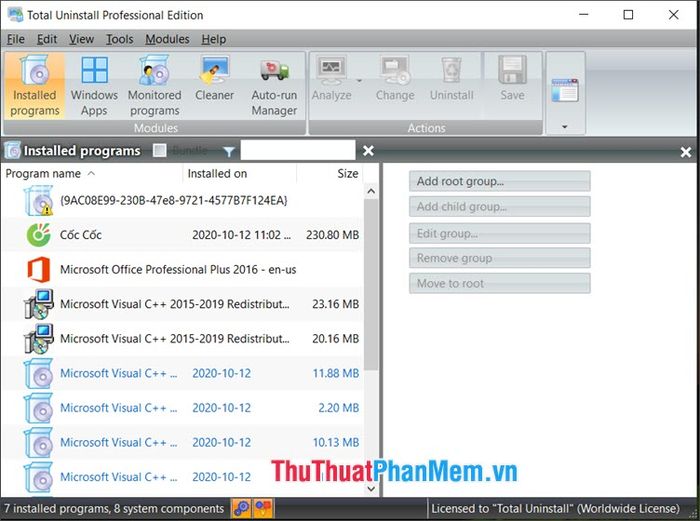This screenshot has width=700, height=521.
Task: Click the Save floppy disk icon
Action: 512,70
